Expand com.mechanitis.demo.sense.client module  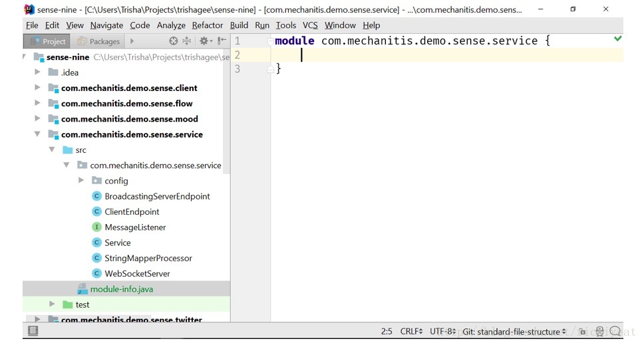pos(37,87)
